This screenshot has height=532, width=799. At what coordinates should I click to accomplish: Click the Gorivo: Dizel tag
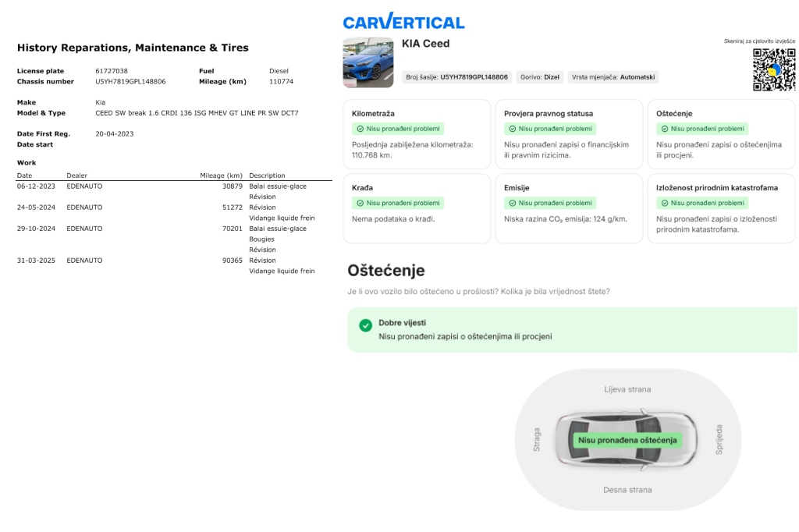pyautogui.click(x=540, y=77)
